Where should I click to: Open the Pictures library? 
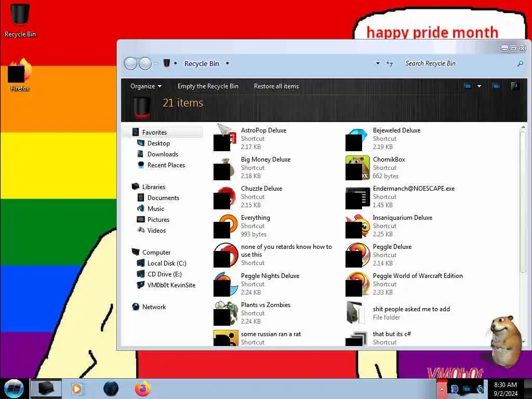158,219
